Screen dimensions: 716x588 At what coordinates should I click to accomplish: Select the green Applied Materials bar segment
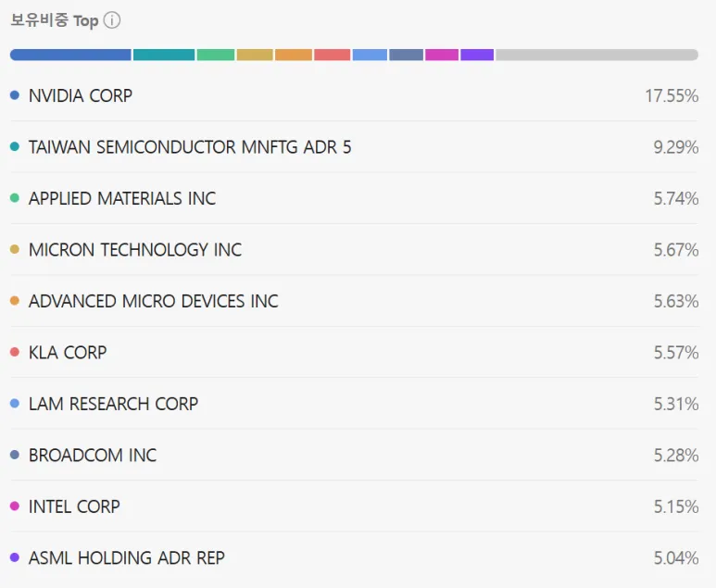coord(216,55)
